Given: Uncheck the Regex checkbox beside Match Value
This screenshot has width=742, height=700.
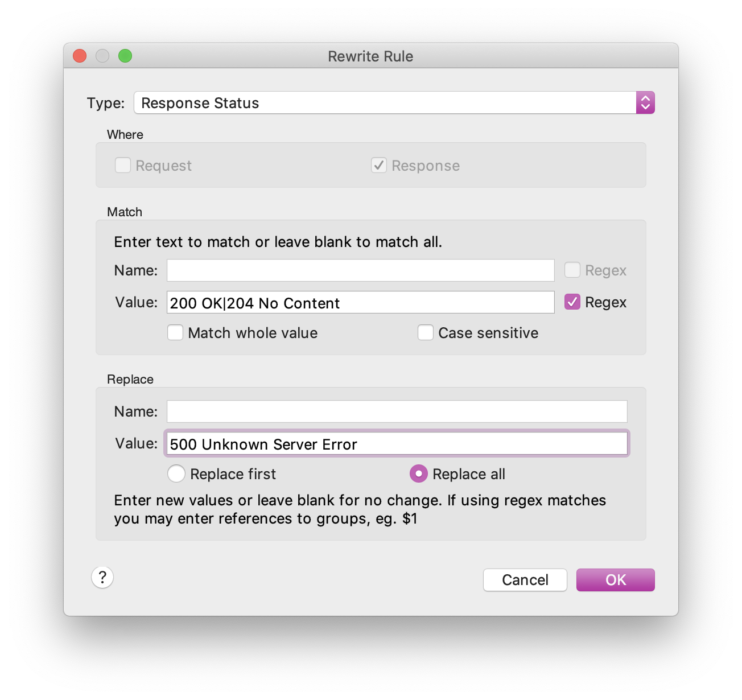Looking at the screenshot, I should click(572, 302).
